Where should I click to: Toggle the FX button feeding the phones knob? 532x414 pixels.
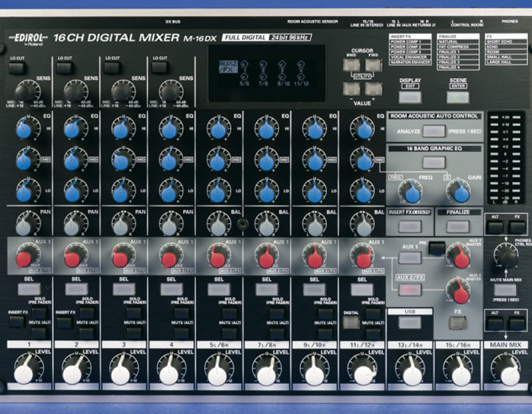tap(517, 227)
